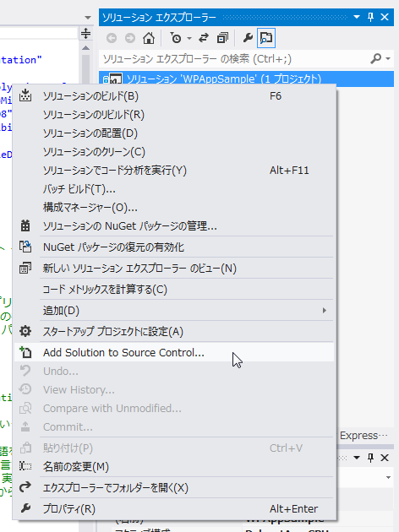Image resolution: width=399 pixels, height=532 pixels.
Task: Choose コード メトリックスを計算する(C)
Action: coord(174,290)
